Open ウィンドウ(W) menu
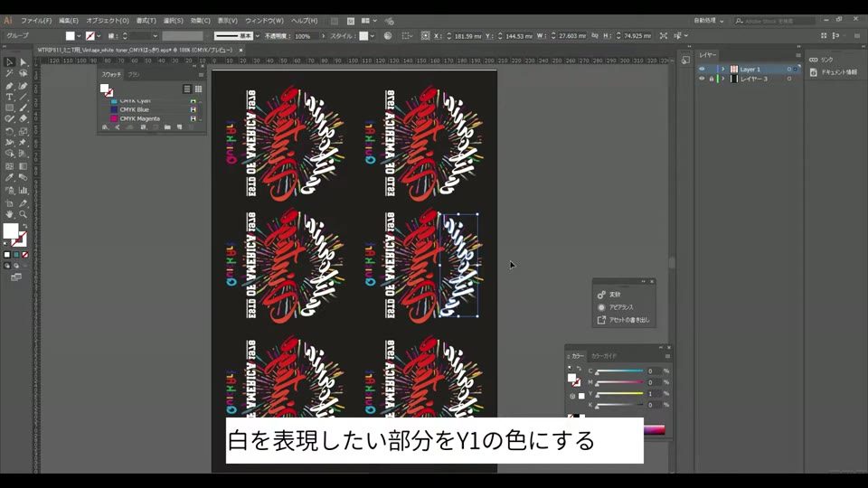 coord(264,21)
